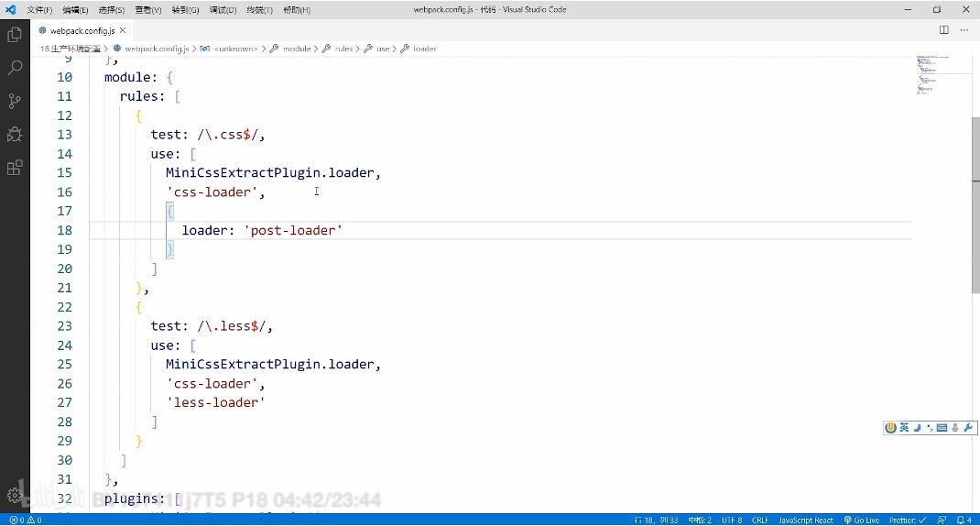Open the 编辑(E) menu
This screenshot has height=526, width=980.
coord(76,10)
